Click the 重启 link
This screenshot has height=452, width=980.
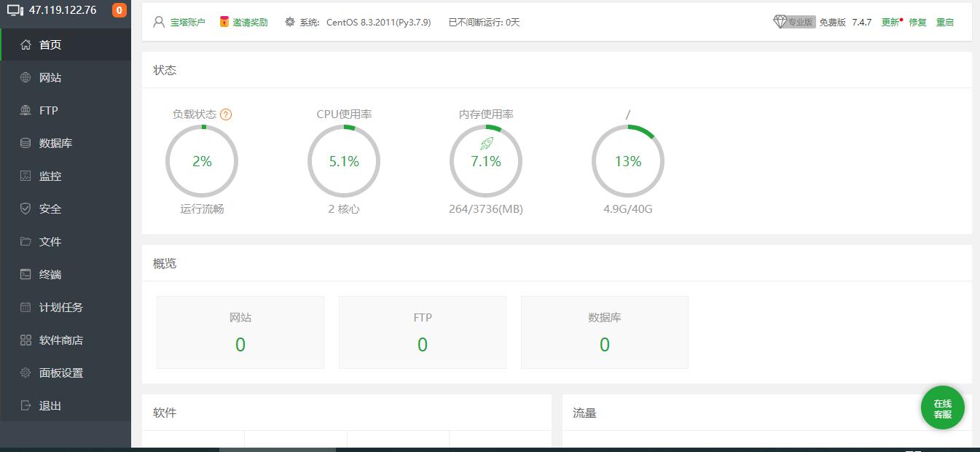pos(945,22)
